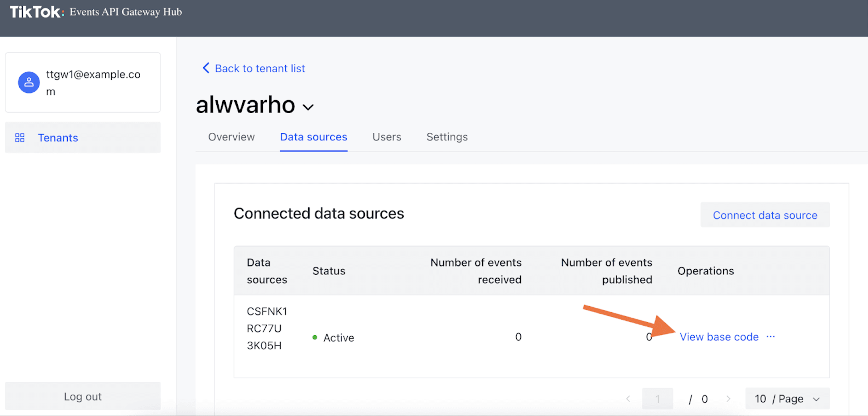Select the Data sources tab
The height and width of the screenshot is (416, 868).
[x=313, y=137]
